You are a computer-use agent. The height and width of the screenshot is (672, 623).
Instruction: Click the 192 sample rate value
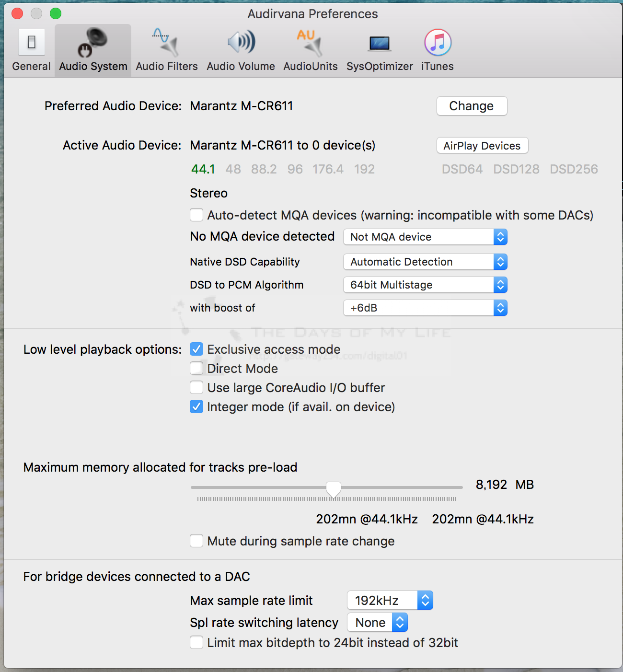point(364,169)
